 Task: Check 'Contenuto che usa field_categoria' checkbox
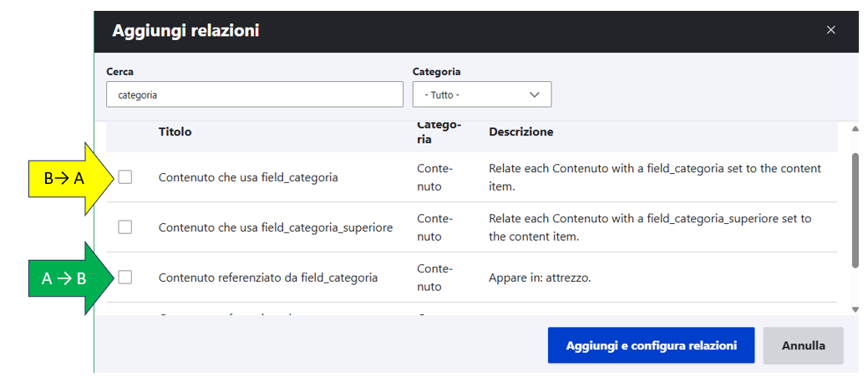click(125, 176)
